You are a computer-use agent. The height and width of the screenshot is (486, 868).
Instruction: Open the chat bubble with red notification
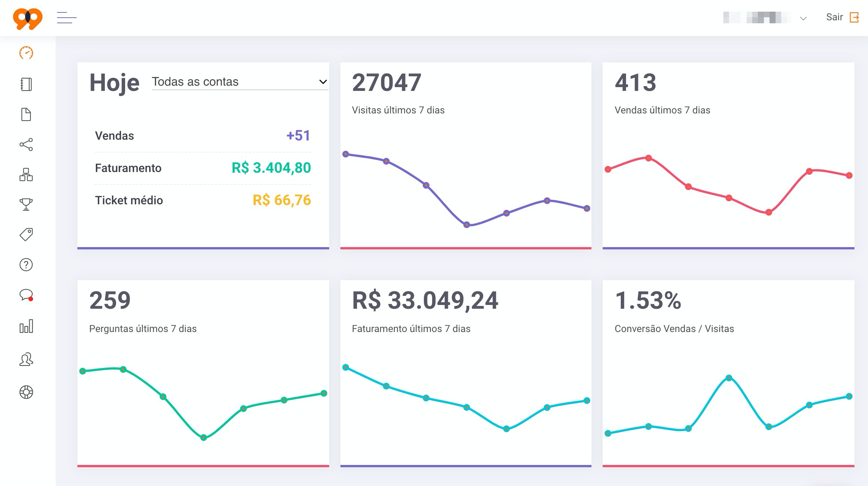click(x=26, y=295)
